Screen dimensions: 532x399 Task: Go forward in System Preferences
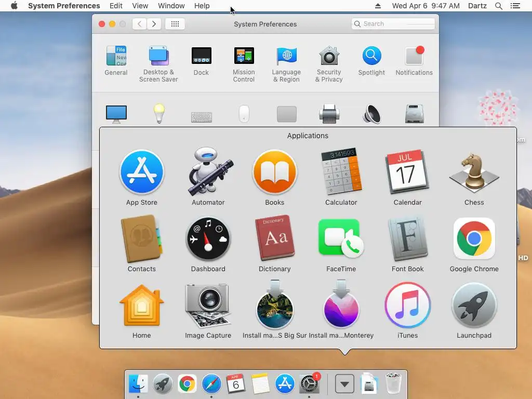coord(154,24)
